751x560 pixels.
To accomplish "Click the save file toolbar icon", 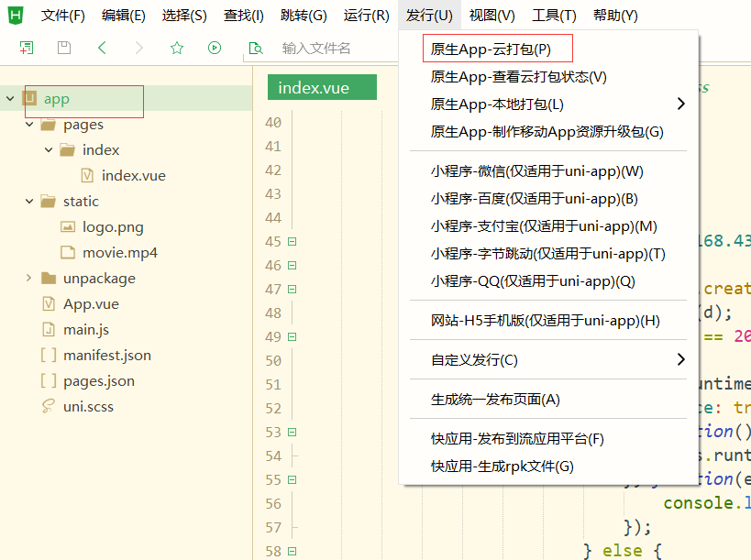I will 64,48.
